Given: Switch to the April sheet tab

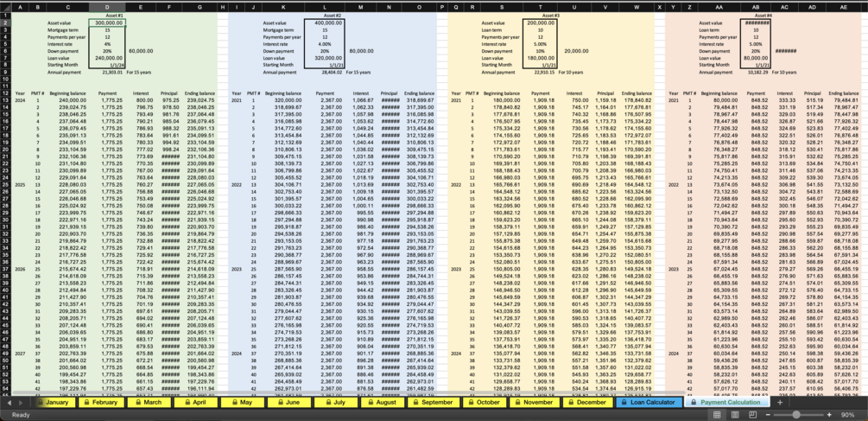Looking at the screenshot, I should [x=194, y=403].
